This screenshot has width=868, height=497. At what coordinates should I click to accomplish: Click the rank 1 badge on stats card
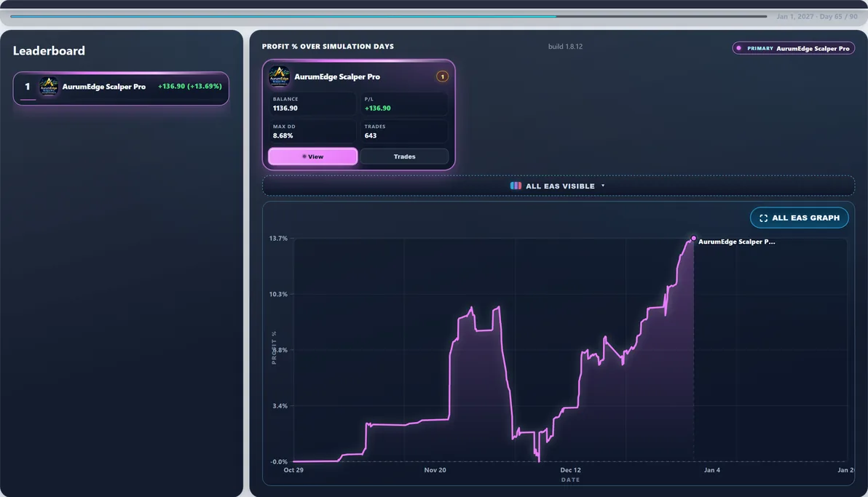442,76
